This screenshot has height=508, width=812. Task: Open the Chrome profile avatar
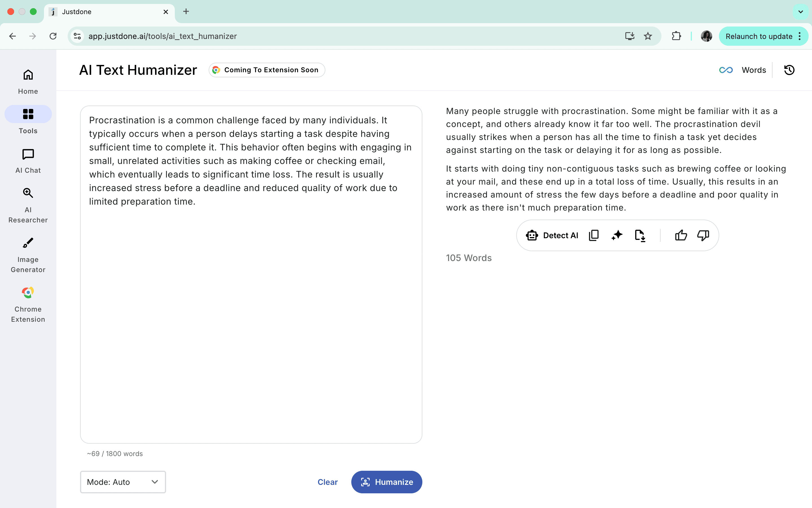tap(706, 36)
